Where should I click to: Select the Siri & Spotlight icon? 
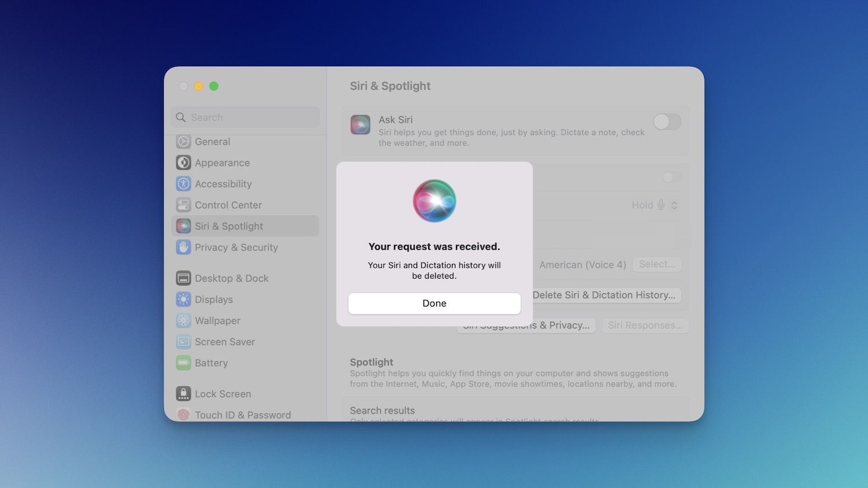tap(183, 226)
